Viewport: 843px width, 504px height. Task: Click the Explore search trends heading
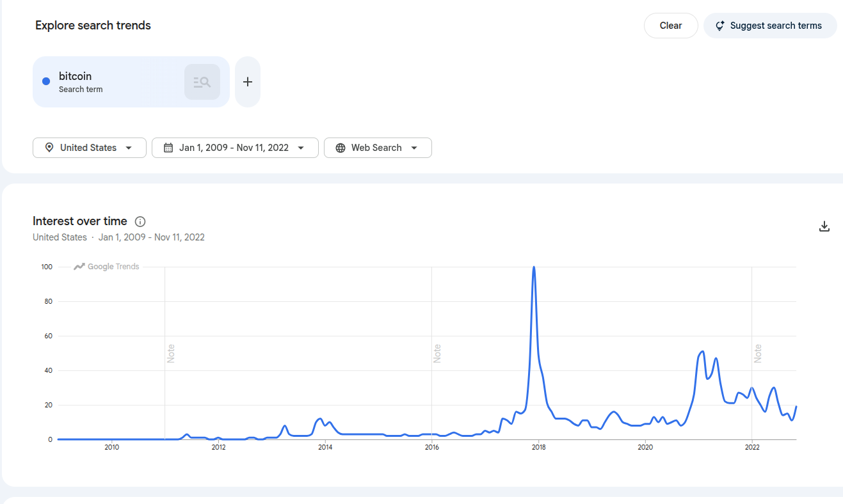93,26
